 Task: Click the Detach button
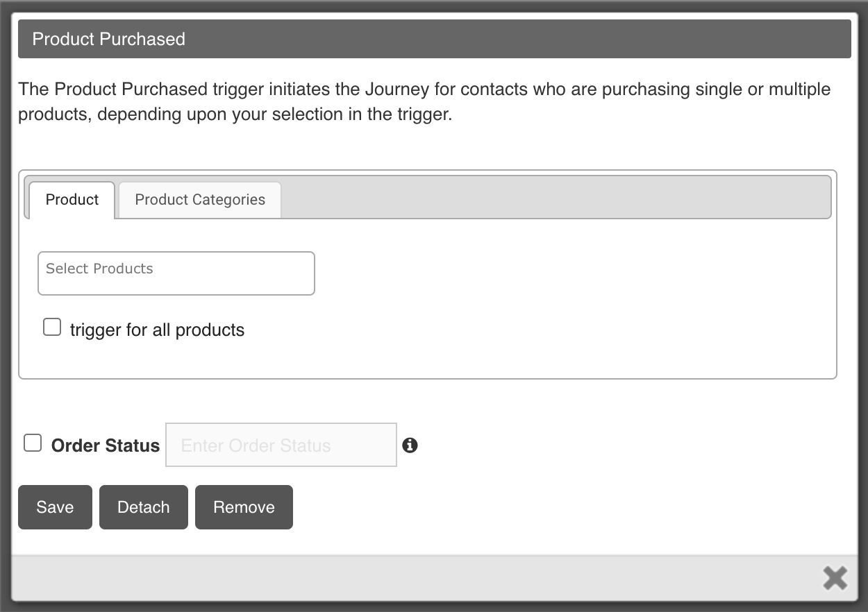(x=143, y=507)
